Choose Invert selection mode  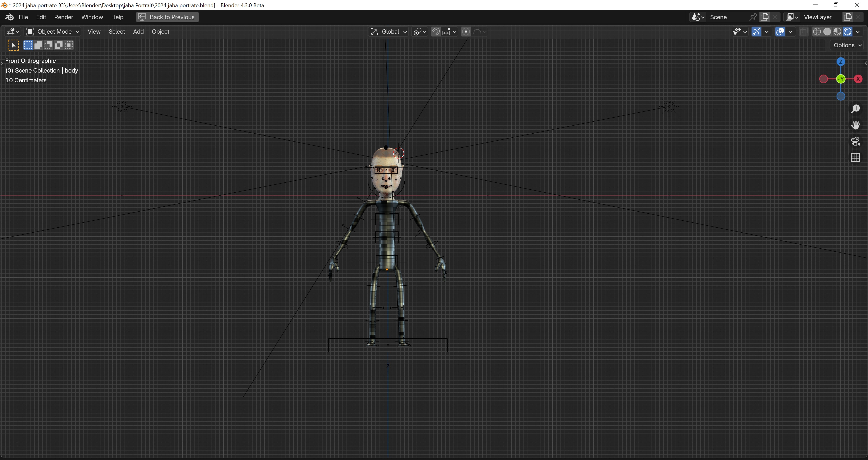pyautogui.click(x=58, y=45)
